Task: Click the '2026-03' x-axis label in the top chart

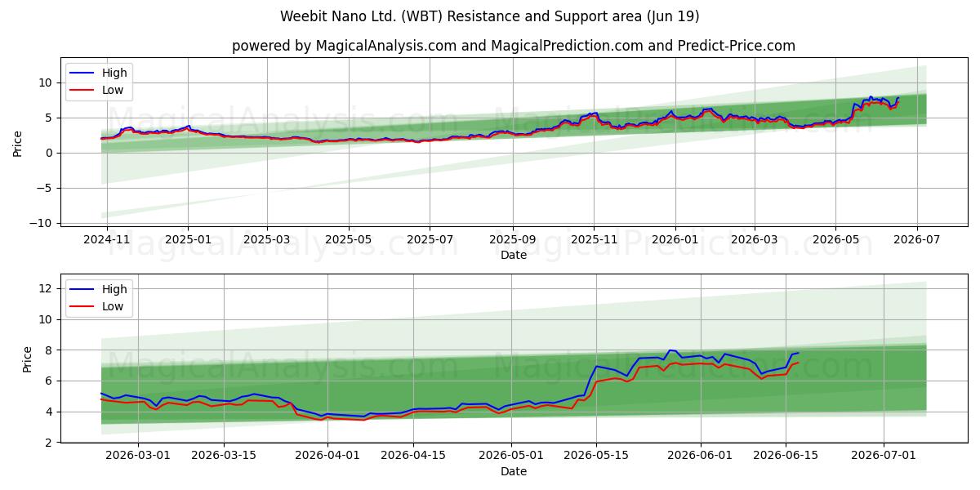Action: pyautogui.click(x=754, y=241)
